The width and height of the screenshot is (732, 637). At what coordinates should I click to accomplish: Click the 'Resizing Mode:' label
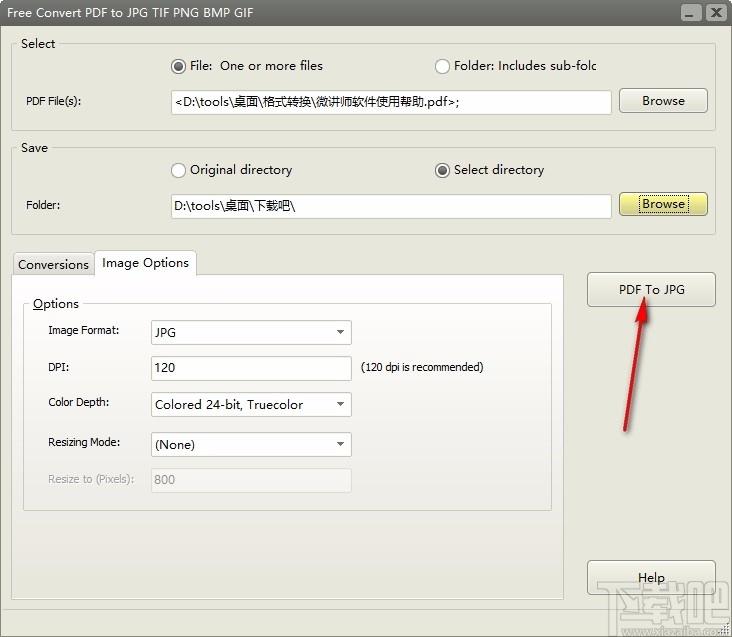pyautogui.click(x=84, y=442)
